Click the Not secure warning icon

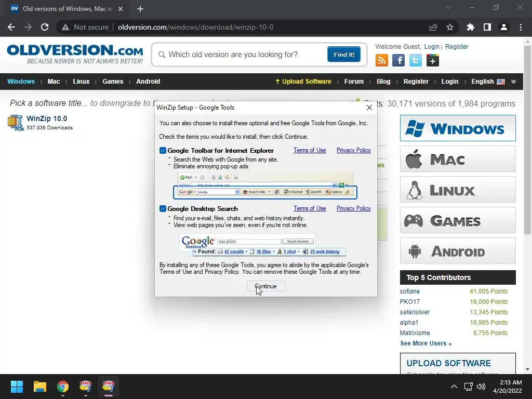pos(65,27)
